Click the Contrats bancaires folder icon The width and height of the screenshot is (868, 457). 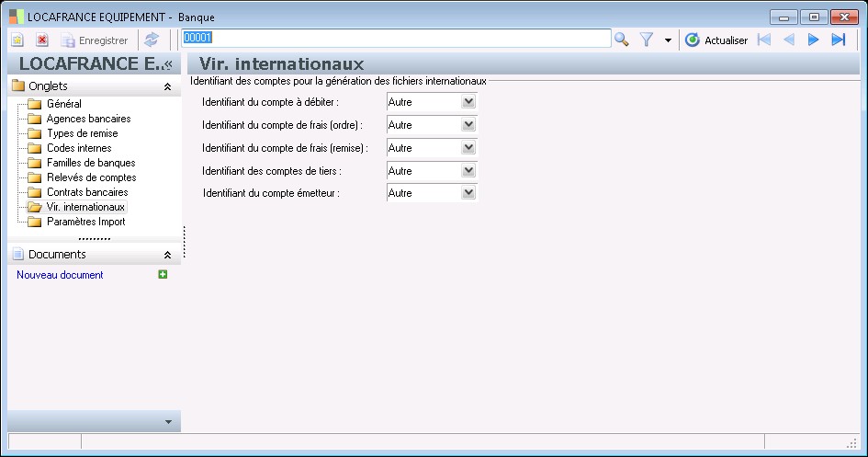(x=34, y=192)
